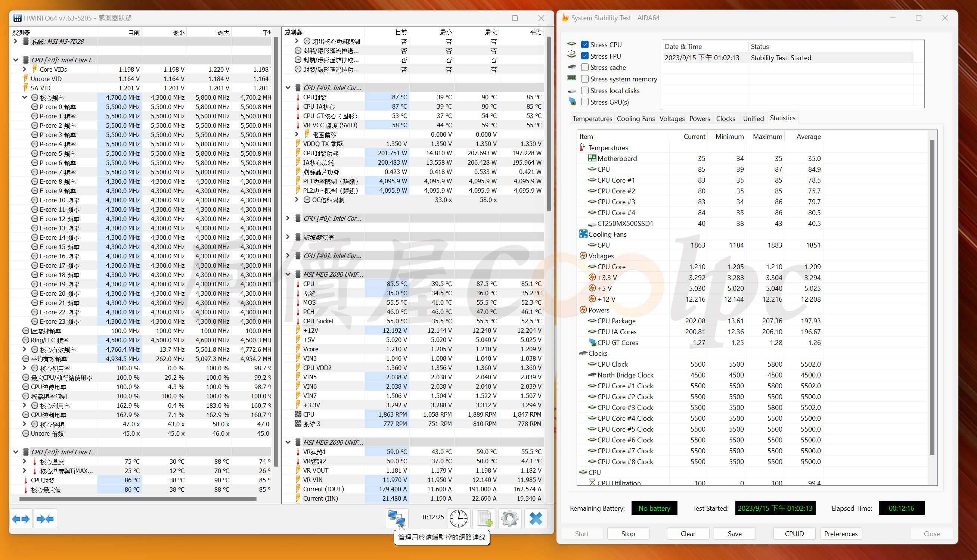Expand 記憶體時序 sensor group
This screenshot has width=977, height=560.
coord(288,237)
